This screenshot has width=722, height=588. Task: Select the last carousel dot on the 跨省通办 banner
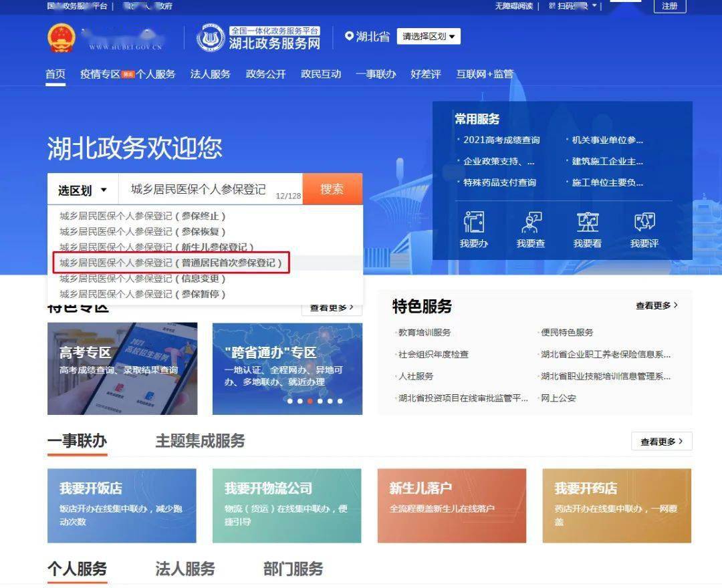pyautogui.click(x=340, y=401)
